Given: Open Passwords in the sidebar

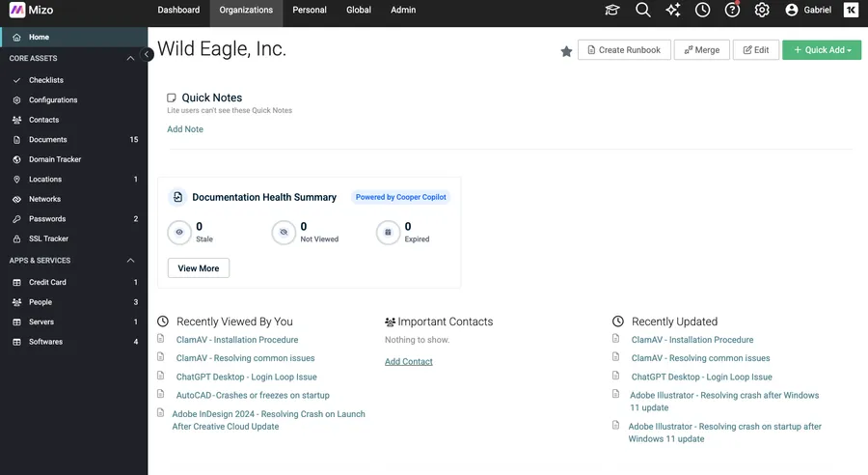Looking at the screenshot, I should point(73,219).
